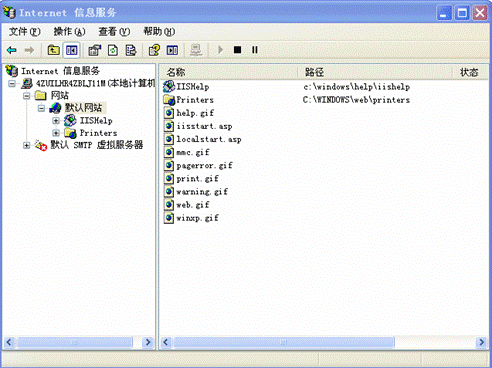
Task: Click the Forward arrow toolbar button
Action: click(29, 50)
